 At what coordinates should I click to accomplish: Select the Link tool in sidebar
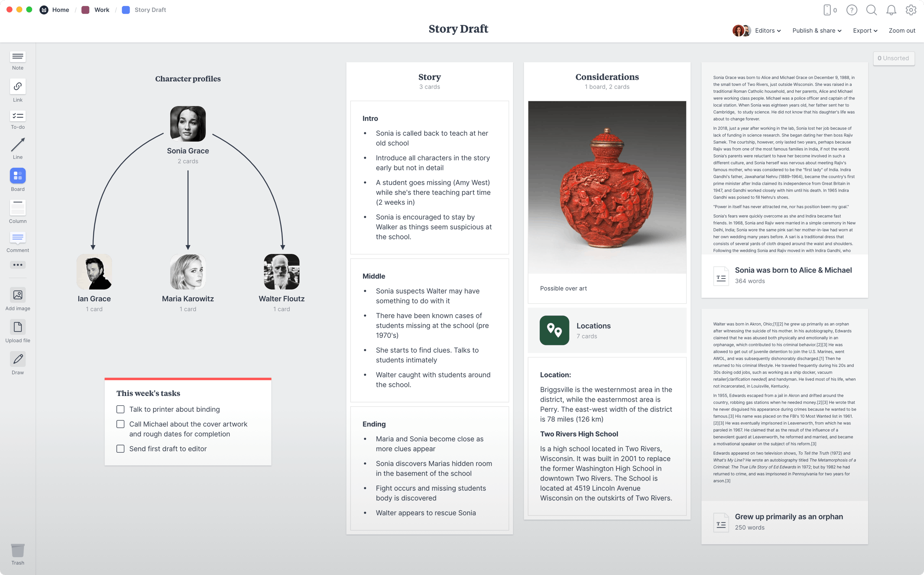[x=18, y=92]
